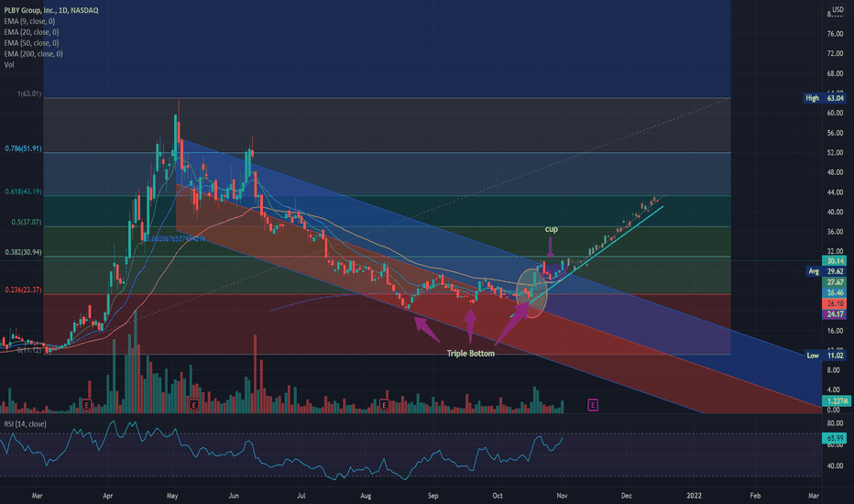Click the Dec label on time axis
The image size is (854, 504).
coord(627,496)
